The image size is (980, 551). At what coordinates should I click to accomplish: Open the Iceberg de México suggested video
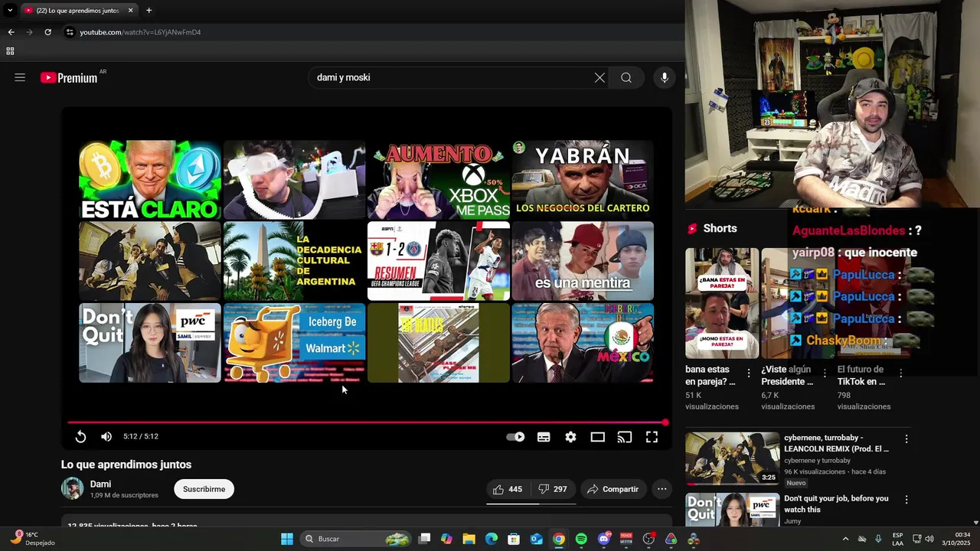[583, 342]
